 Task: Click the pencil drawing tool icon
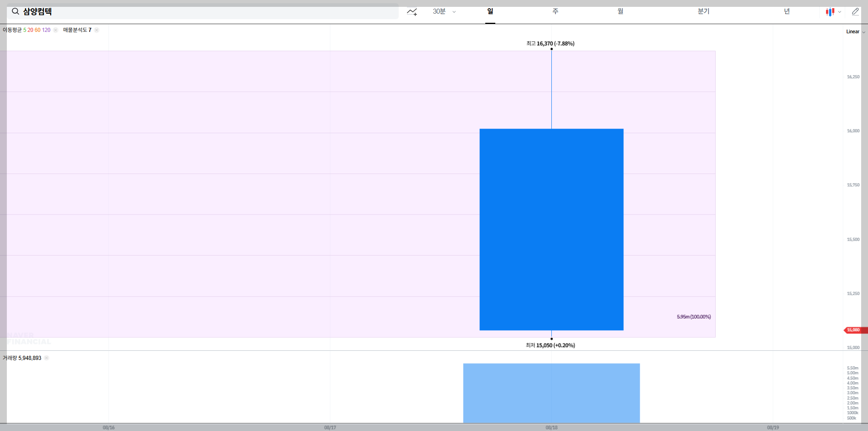[855, 12]
